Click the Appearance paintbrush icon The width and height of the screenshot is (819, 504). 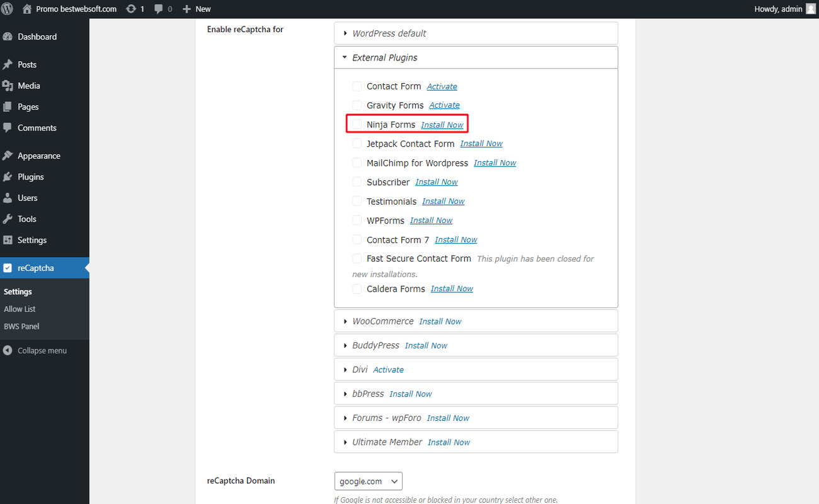[8, 156]
